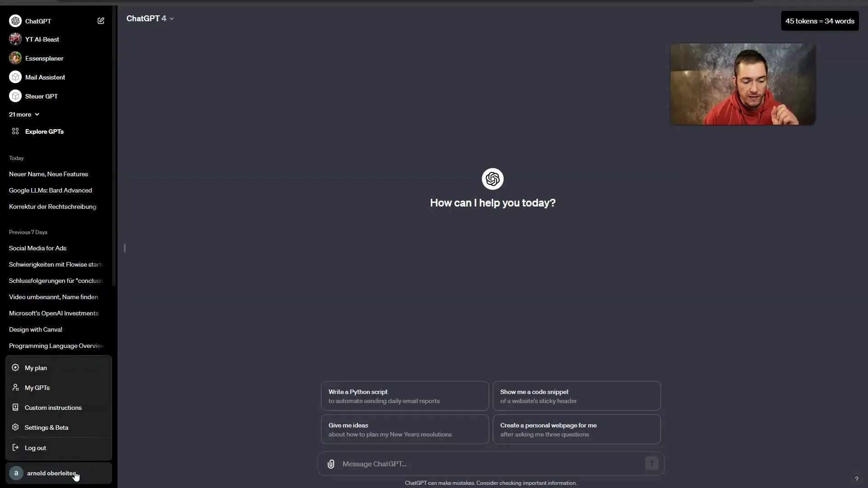
Task: Click the Essensplaner GPT icon
Action: pos(15,58)
